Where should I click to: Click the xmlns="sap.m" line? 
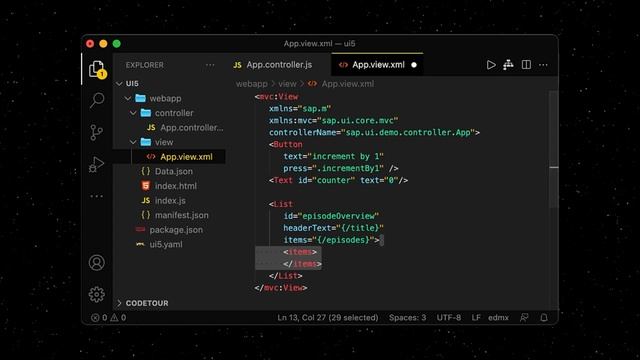300,109
